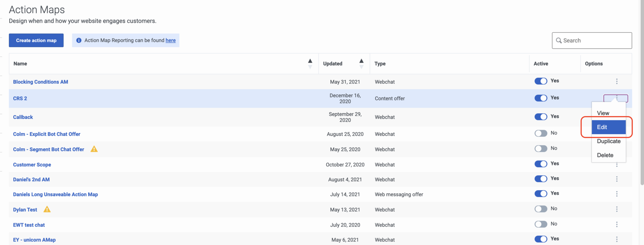Click warning icon next to Dylan Test
644x245 pixels.
click(x=47, y=209)
